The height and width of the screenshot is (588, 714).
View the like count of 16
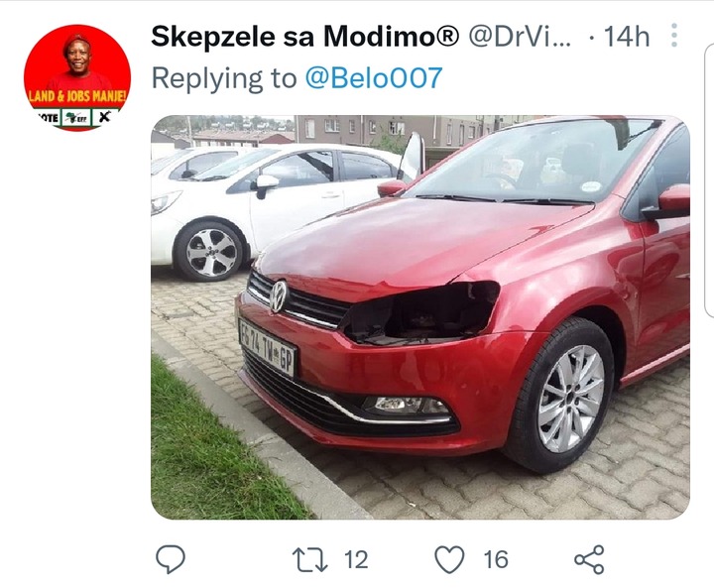pyautogui.click(x=496, y=560)
